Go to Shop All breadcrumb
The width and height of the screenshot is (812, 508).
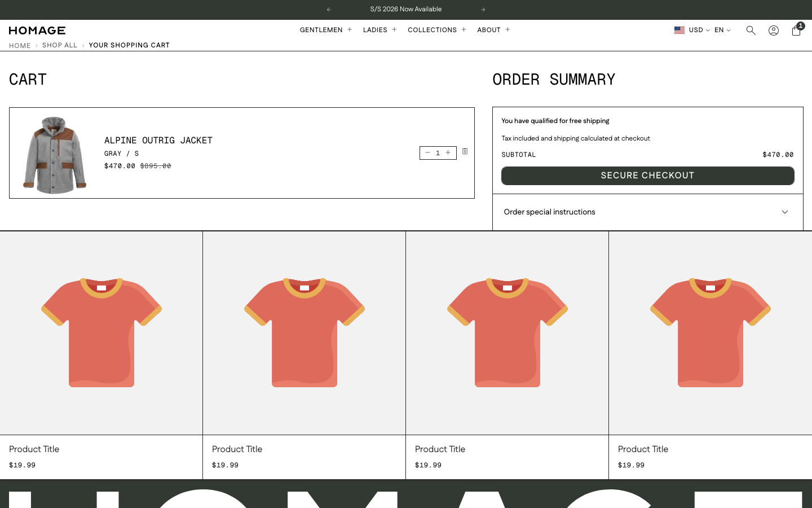[x=60, y=45]
